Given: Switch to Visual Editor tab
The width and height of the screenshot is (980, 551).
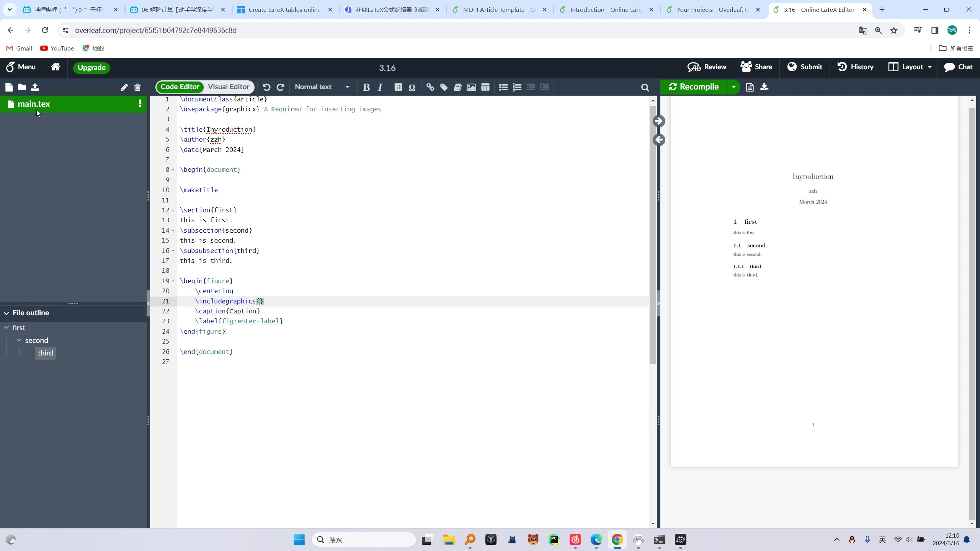Looking at the screenshot, I should point(229,87).
